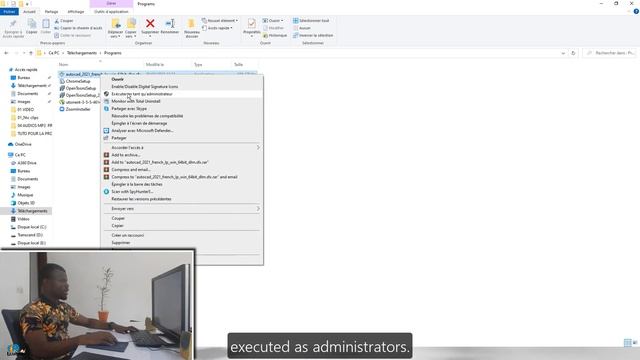Click the Skype icon in context menu
This screenshot has width=640, height=360.
point(106,109)
